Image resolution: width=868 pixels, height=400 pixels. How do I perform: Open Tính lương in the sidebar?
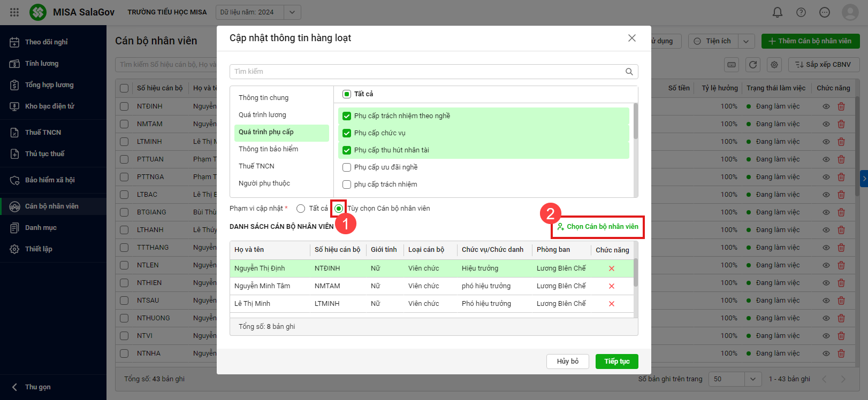point(42,64)
